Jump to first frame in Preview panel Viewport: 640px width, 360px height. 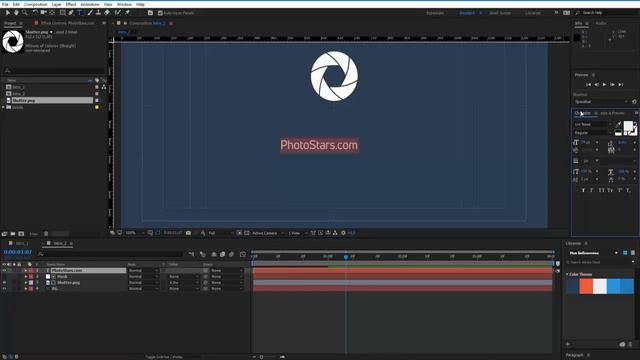(x=589, y=84)
